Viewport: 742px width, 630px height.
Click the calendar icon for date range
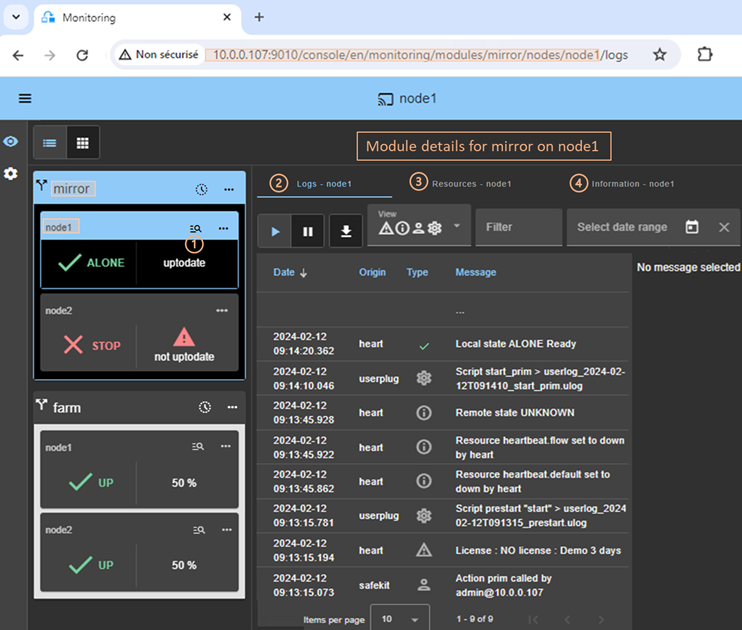pos(692,227)
